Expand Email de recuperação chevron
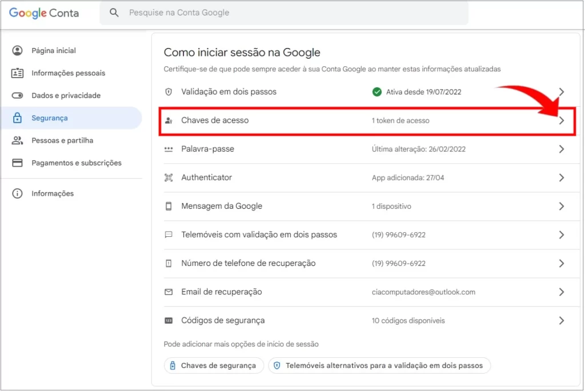 pos(562,292)
